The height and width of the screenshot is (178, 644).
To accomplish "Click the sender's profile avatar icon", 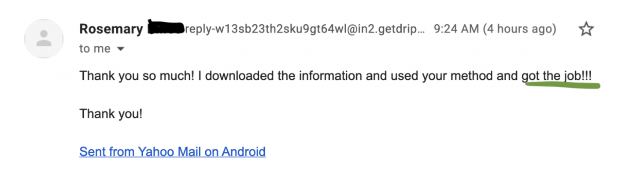I will pos(44,39).
